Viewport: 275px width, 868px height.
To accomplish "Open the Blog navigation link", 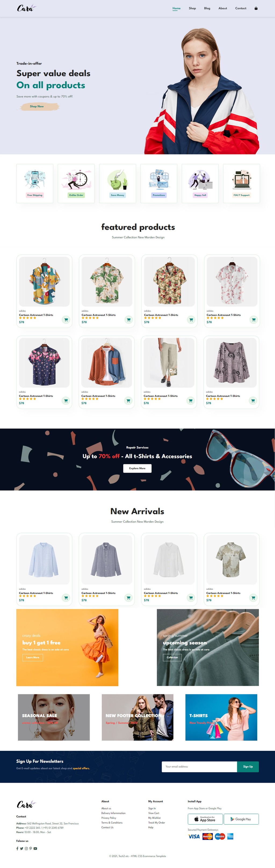I will click(207, 8).
